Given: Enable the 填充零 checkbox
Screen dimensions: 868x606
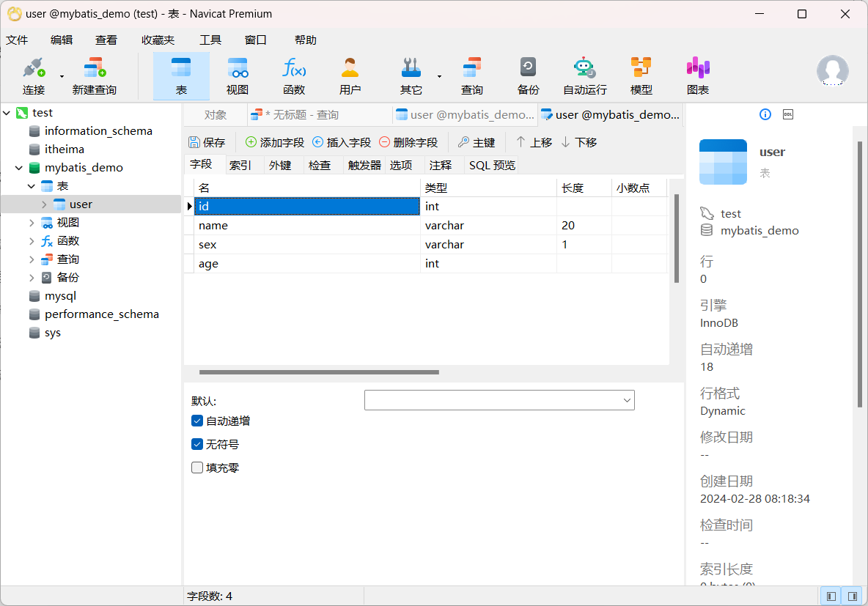Looking at the screenshot, I should point(197,468).
